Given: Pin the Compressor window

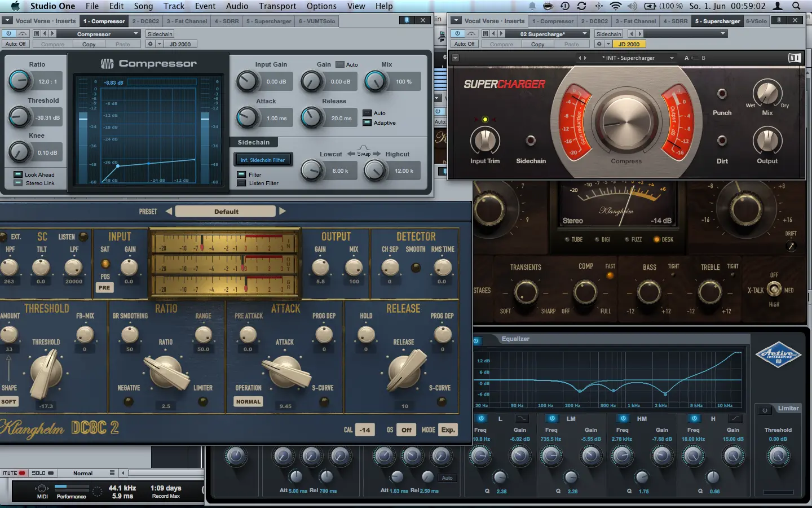Looking at the screenshot, I should (x=407, y=20).
